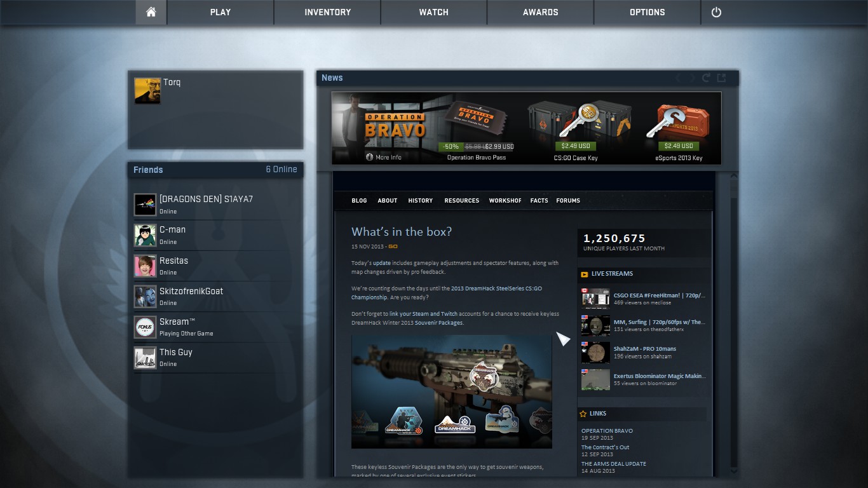Screen dimensions: 868x488
Task: Click Torq's profile avatar
Action: [x=147, y=90]
